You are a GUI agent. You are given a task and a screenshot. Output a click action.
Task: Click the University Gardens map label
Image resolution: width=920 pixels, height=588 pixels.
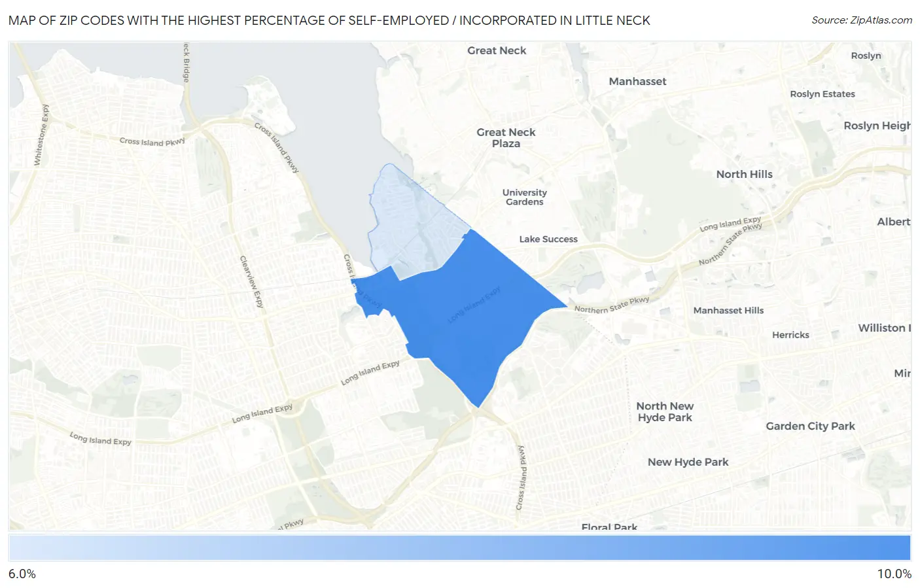pos(524,197)
